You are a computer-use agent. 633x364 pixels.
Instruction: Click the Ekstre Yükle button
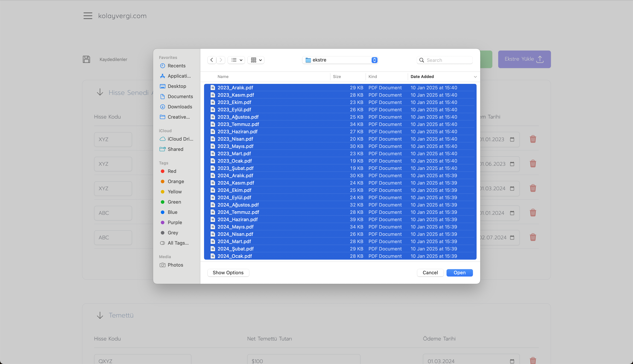[524, 59]
